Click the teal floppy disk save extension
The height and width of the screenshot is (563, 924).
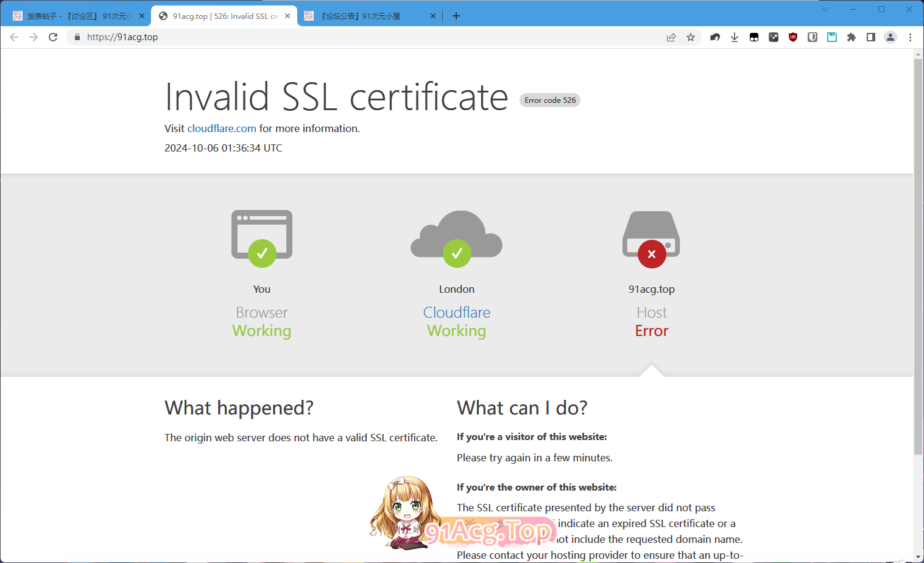point(832,37)
